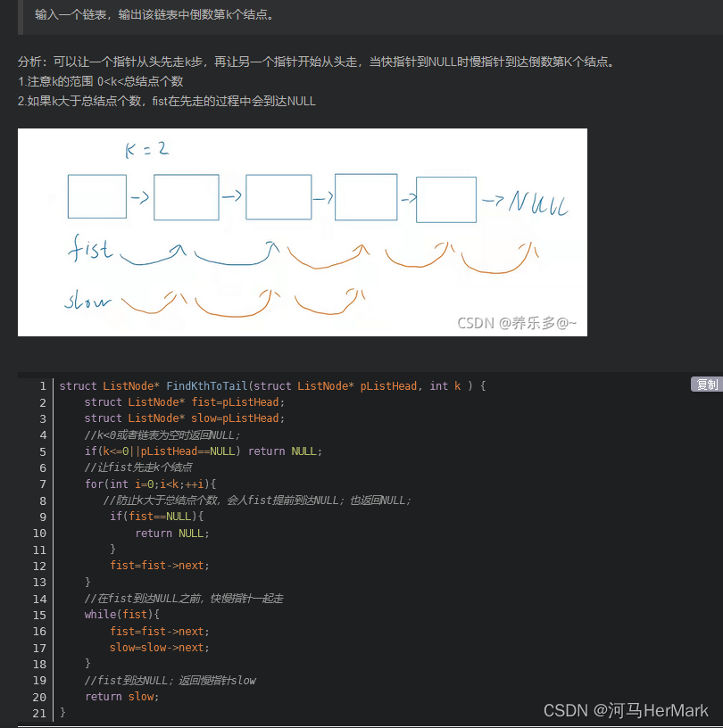Click the line 'struct ListNode* fist=pListHead;'
723x728 pixels.
point(185,402)
